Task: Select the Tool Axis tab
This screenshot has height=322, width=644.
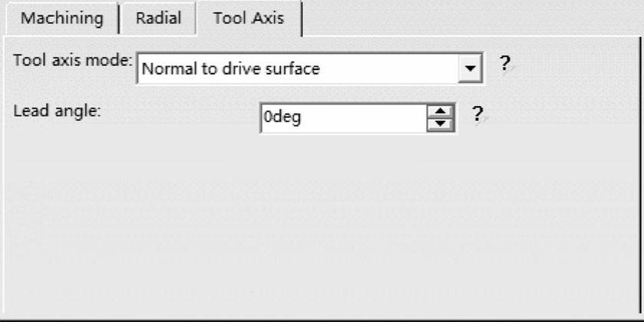Action: [x=248, y=18]
